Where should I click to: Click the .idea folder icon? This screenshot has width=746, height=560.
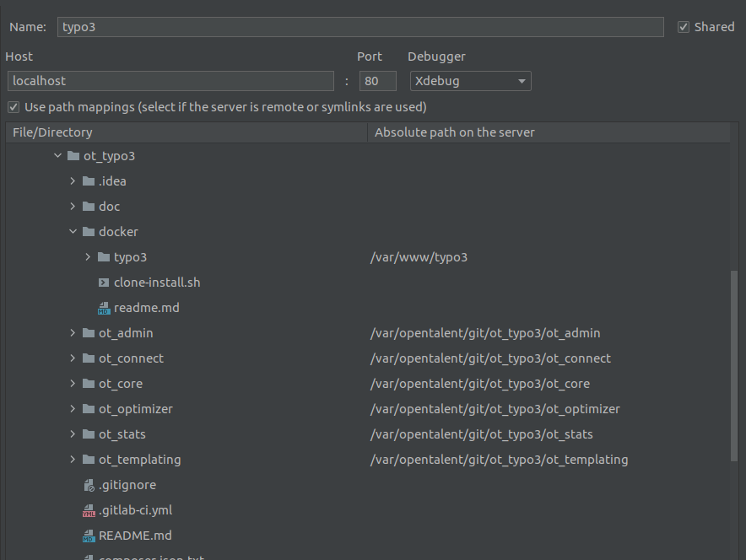(x=89, y=180)
